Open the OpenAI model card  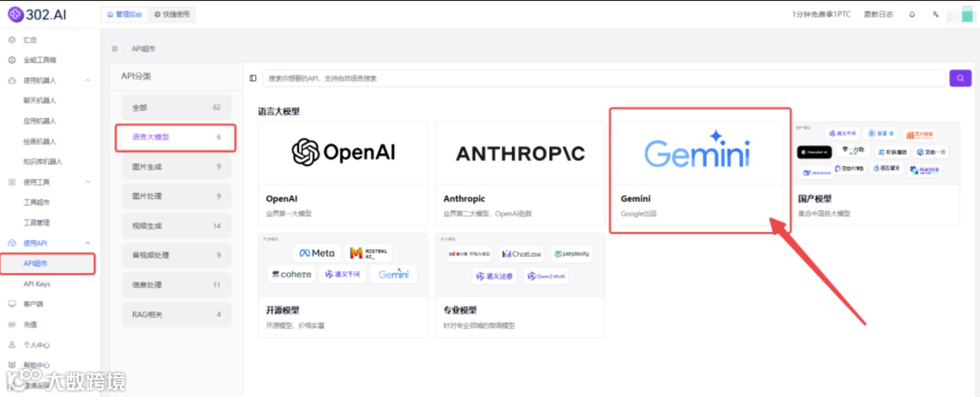click(343, 174)
